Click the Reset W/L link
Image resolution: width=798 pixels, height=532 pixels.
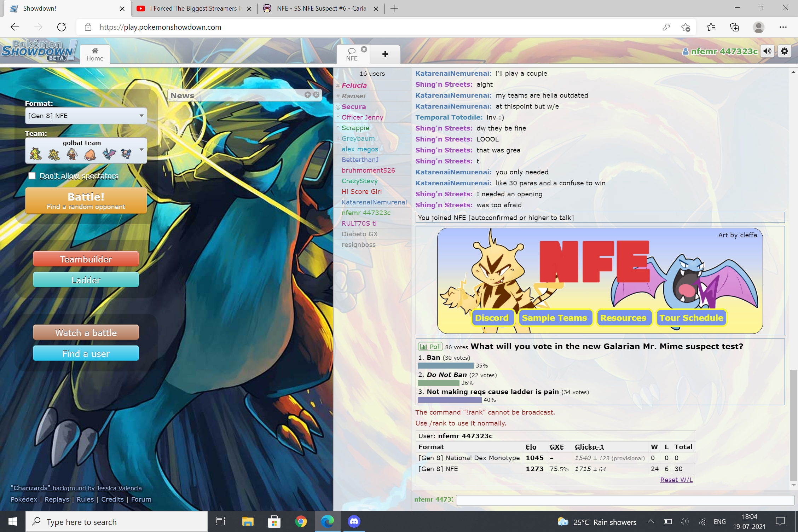click(x=676, y=480)
